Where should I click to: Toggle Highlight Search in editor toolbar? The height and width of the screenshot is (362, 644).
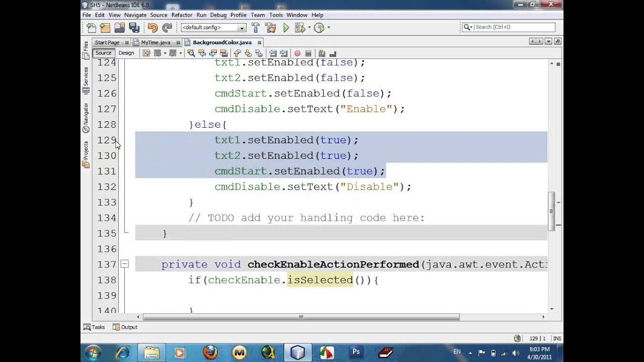coord(224,53)
